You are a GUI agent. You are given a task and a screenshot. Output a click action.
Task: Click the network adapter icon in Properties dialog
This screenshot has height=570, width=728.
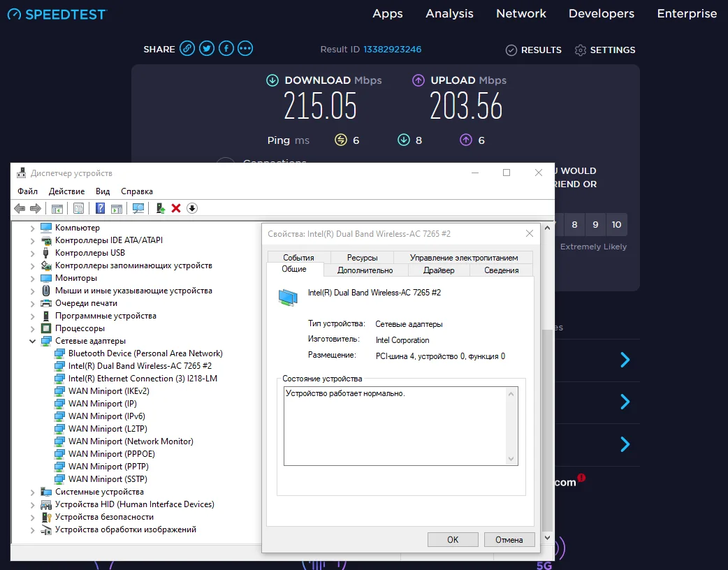pos(288,298)
